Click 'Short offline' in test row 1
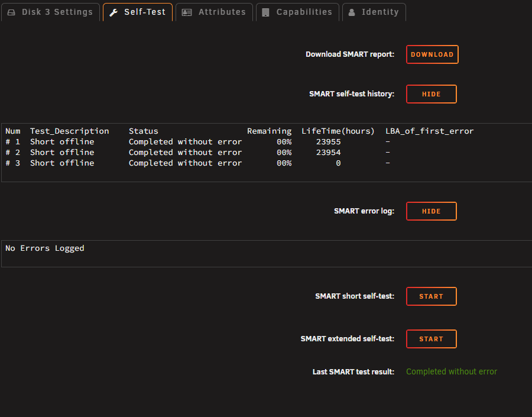 click(62, 141)
